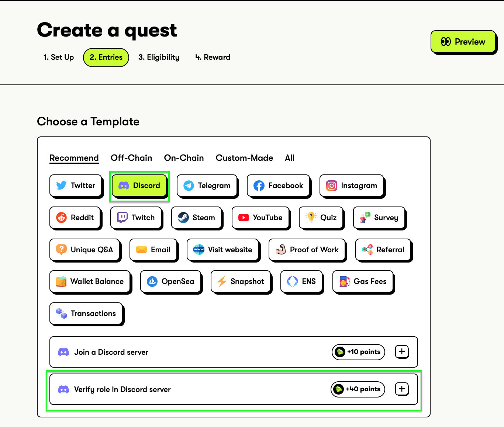
Task: Select the Wallet Balance template
Action: click(x=90, y=281)
